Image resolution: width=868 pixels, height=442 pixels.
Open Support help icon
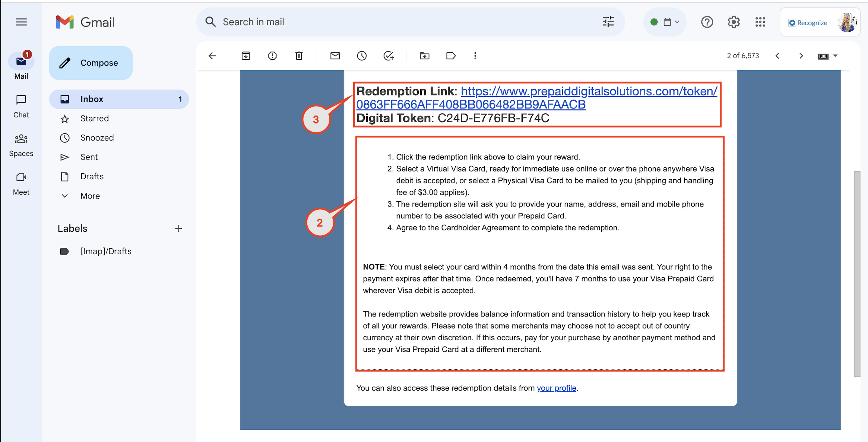[707, 22]
